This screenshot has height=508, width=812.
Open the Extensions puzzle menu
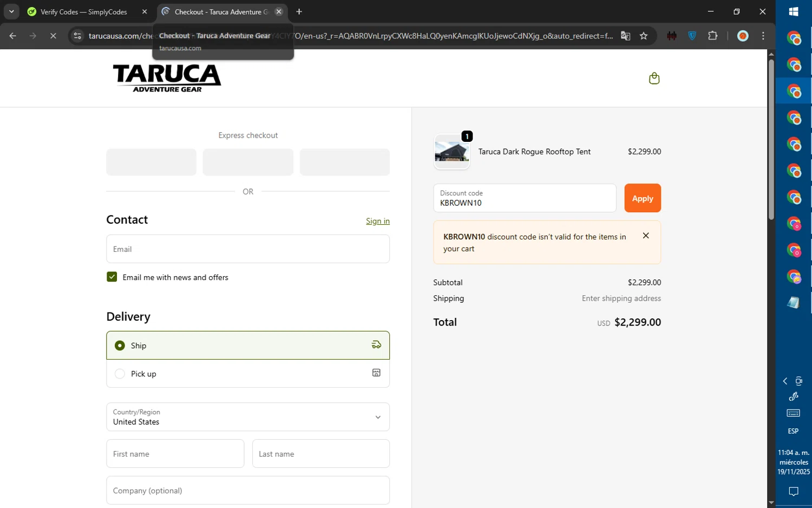[713, 36]
